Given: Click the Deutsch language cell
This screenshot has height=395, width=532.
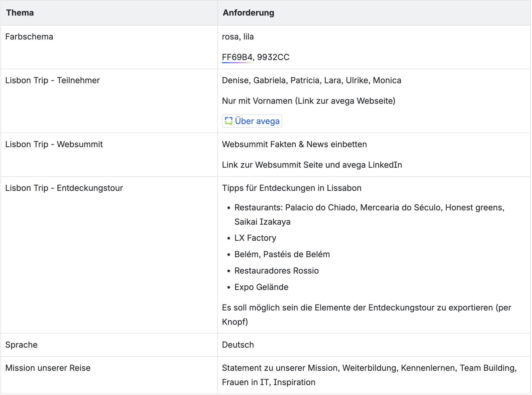Looking at the screenshot, I should (x=238, y=345).
